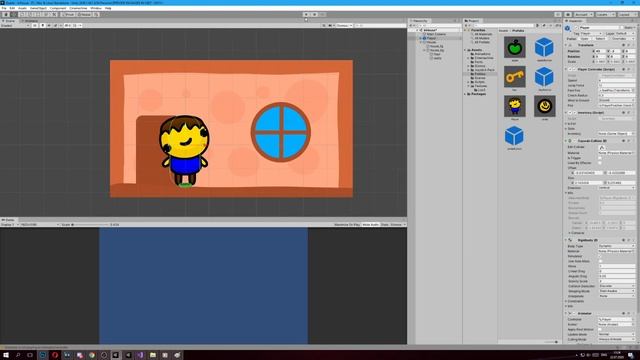
Task: Toggle Used By Effector checkbox
Action: coord(600,163)
